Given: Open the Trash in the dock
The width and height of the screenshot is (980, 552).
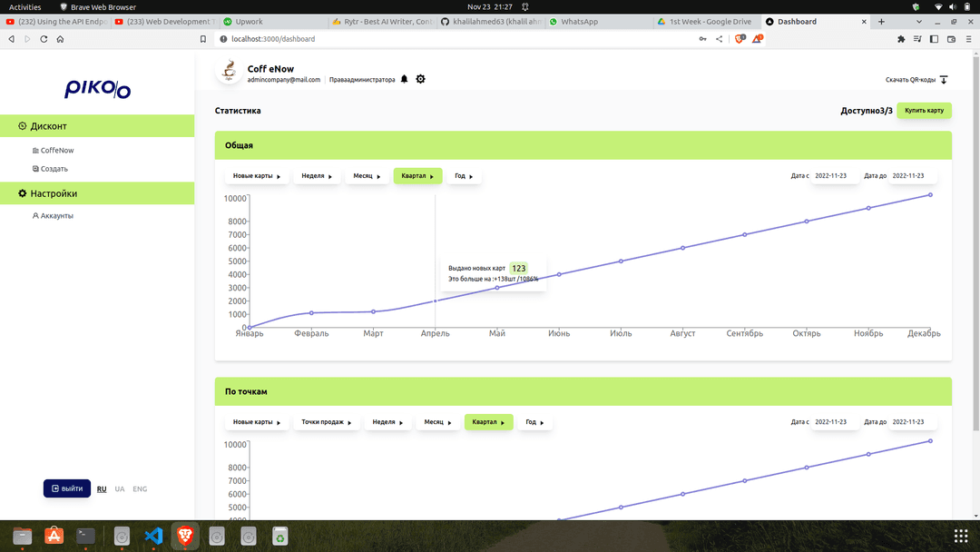Looking at the screenshot, I should (x=280, y=536).
